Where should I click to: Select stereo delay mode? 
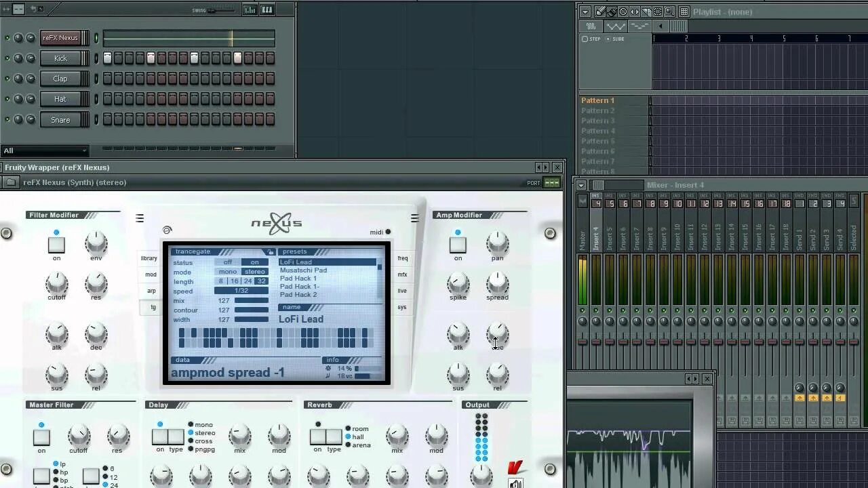coord(201,432)
